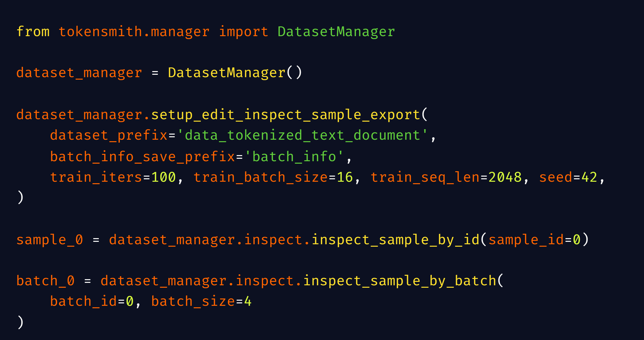Click the "from" keyword on the first line
This screenshot has width=644, height=340.
(33, 32)
